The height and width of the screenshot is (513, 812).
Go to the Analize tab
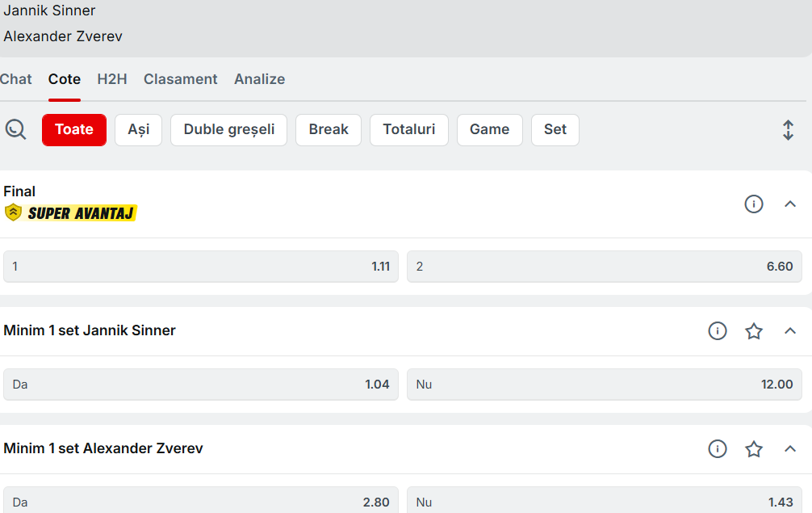coord(259,79)
